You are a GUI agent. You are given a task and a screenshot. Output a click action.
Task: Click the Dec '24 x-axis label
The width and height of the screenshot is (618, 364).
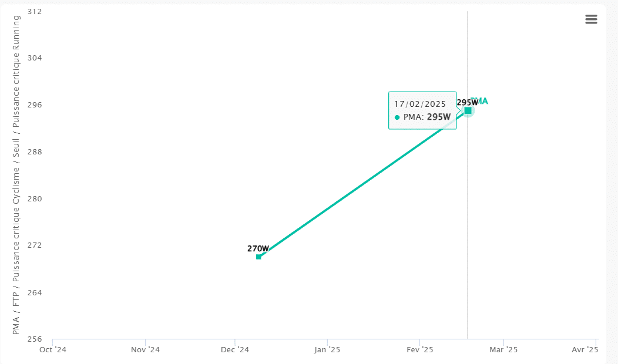click(x=235, y=350)
